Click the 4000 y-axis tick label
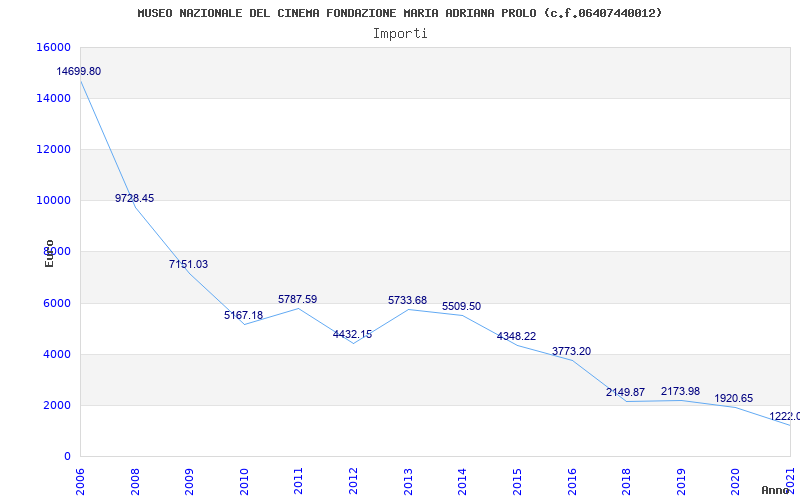The image size is (800, 500). coord(57,355)
